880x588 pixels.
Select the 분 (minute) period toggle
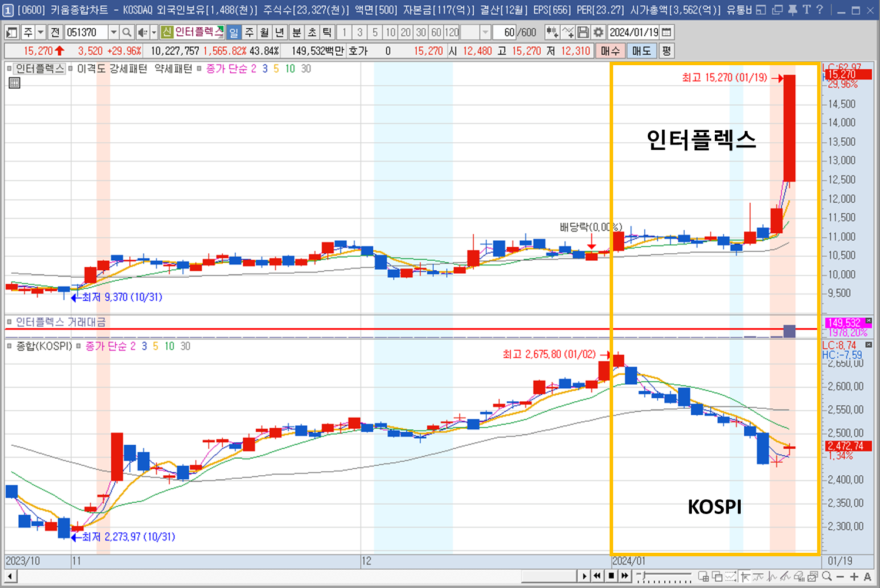[297, 32]
